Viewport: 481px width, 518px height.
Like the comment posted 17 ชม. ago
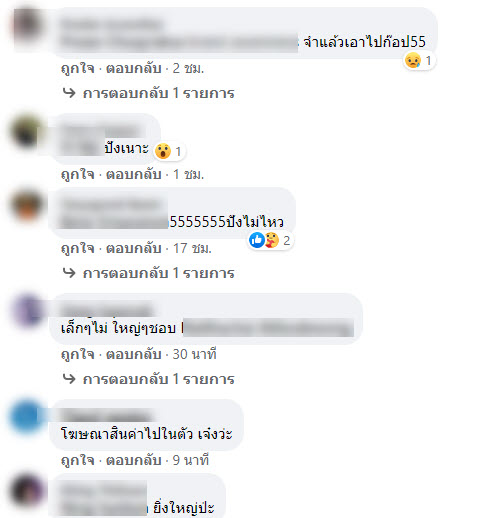tap(78, 248)
